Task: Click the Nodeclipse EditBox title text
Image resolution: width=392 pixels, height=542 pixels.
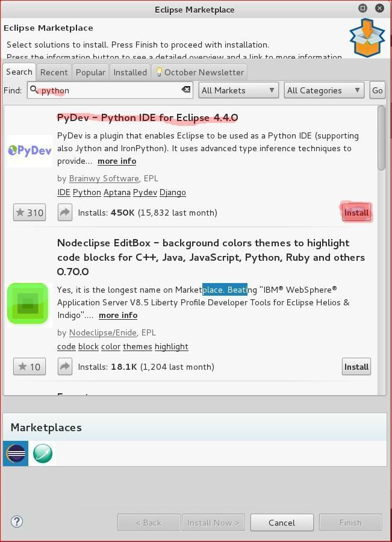Action: click(x=211, y=257)
